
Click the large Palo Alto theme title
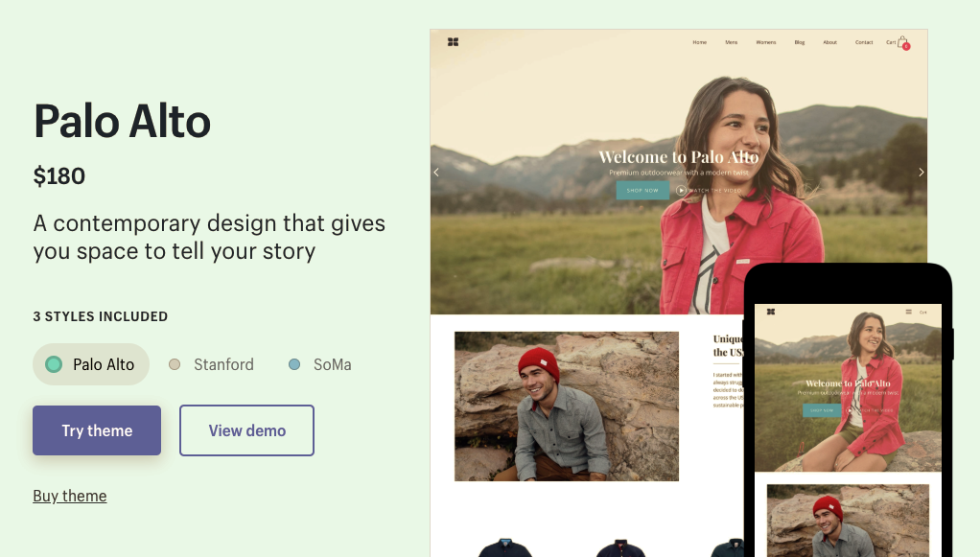tap(123, 122)
